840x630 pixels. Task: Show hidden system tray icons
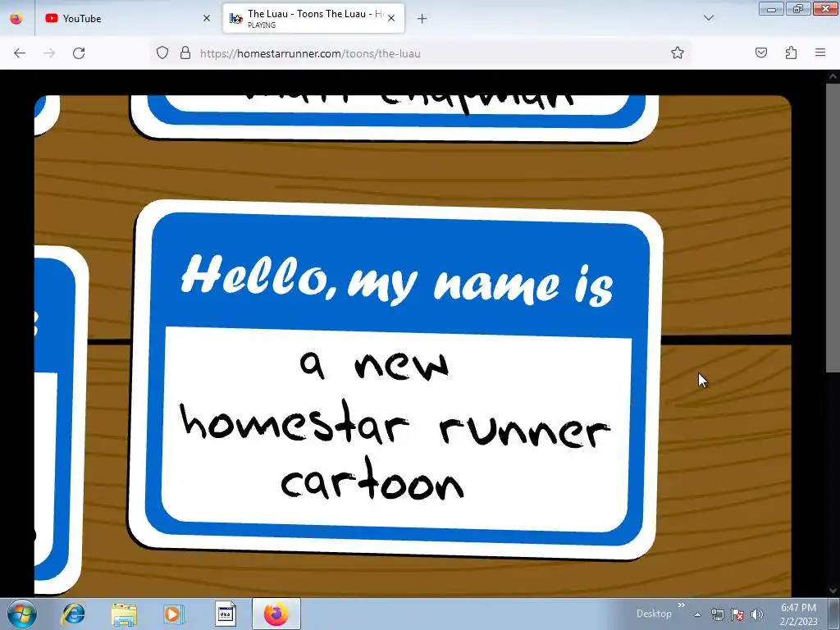(x=697, y=614)
